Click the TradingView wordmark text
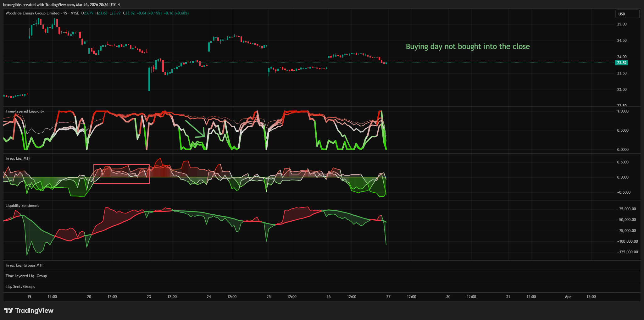 pyautogui.click(x=34, y=311)
